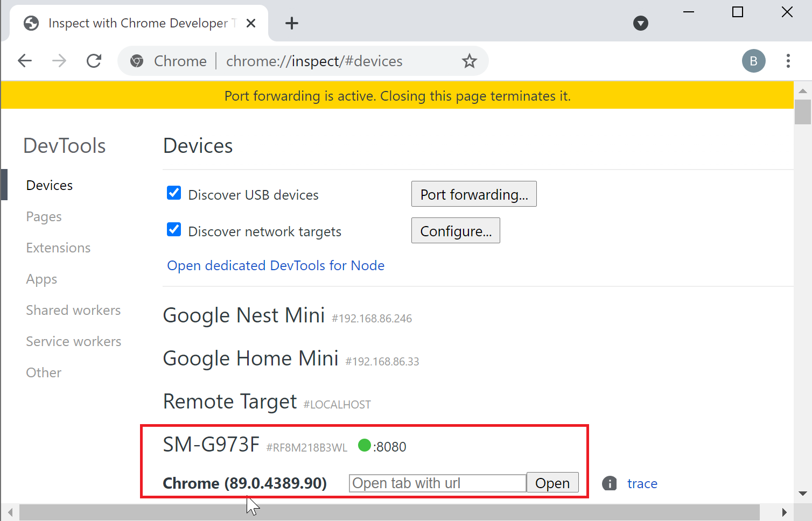Click the info icon beside trace
This screenshot has height=521, width=812.
609,483
